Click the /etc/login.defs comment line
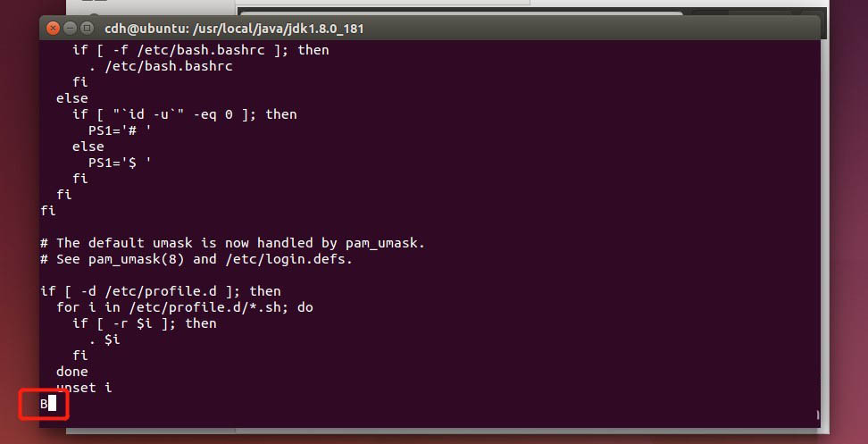 (x=196, y=258)
